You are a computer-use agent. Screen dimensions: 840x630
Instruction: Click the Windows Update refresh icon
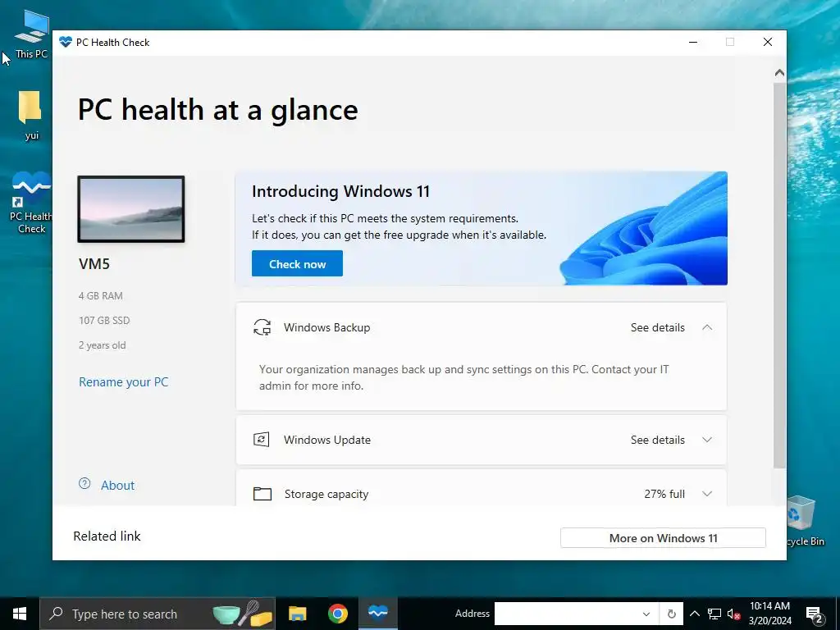pyautogui.click(x=262, y=440)
